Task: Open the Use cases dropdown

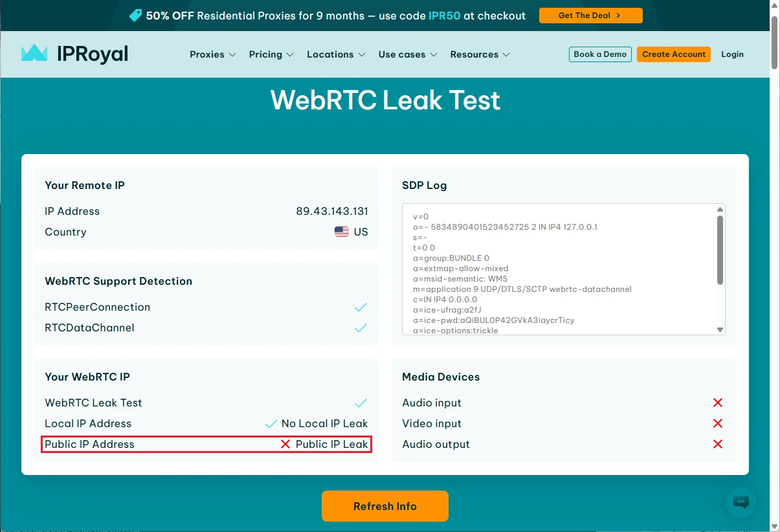Action: pyautogui.click(x=408, y=54)
